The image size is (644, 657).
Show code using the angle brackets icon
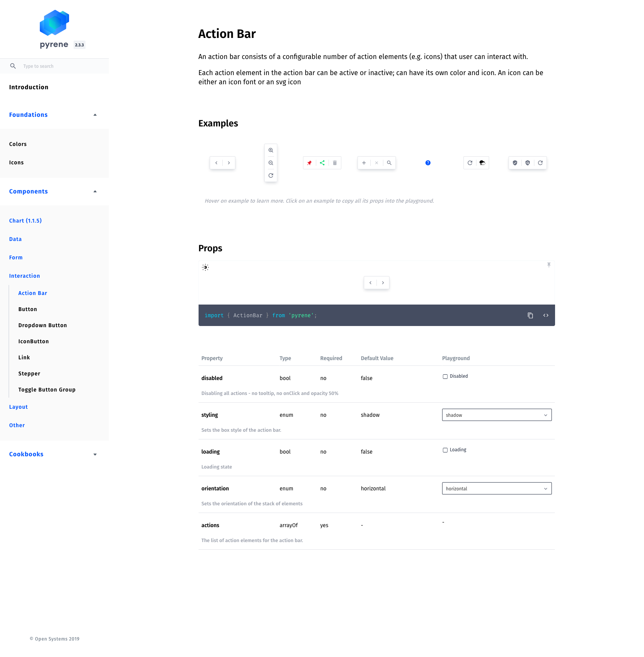click(x=546, y=315)
